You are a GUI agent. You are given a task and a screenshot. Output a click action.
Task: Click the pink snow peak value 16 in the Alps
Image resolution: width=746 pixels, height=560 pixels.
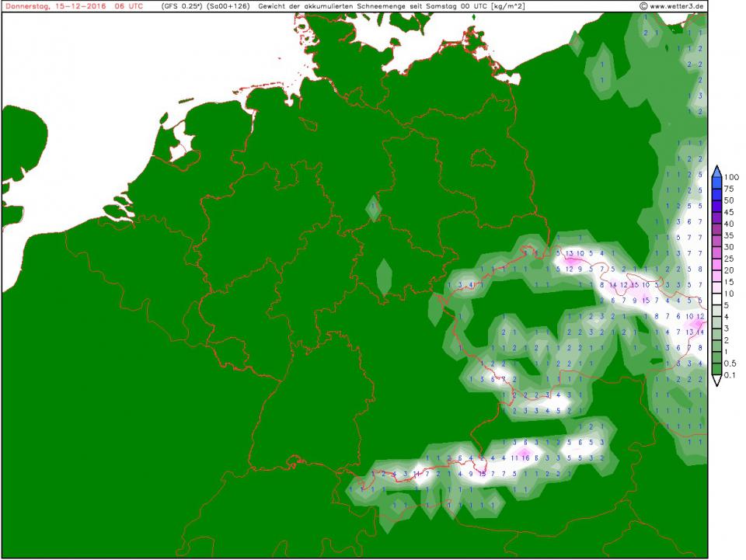pos(525,458)
